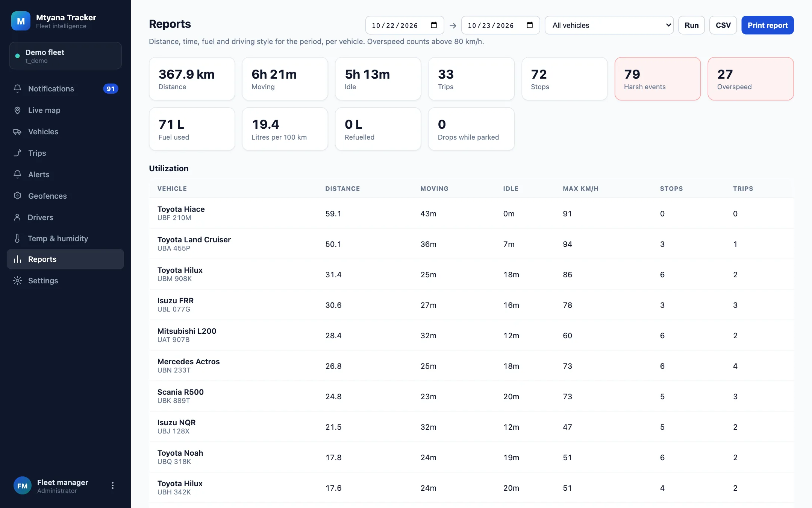Open the Live map menu item

pos(65,110)
